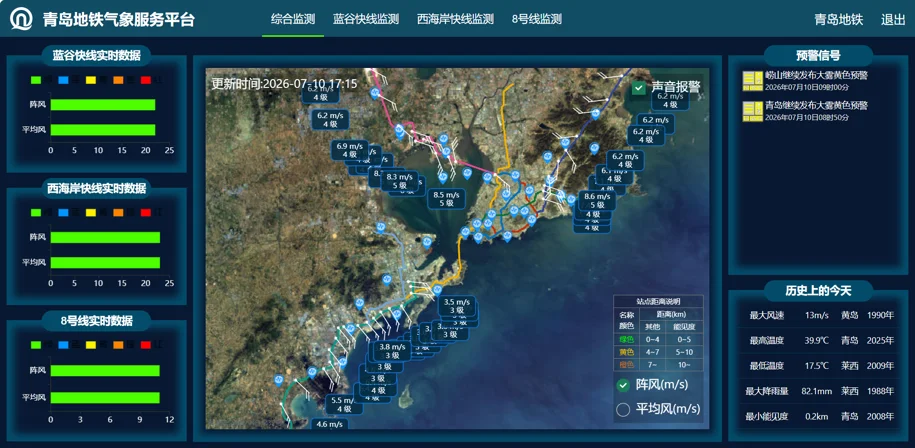This screenshot has width=915, height=448.
Task: Click the 预警信号 panel title
Action: coord(818,55)
